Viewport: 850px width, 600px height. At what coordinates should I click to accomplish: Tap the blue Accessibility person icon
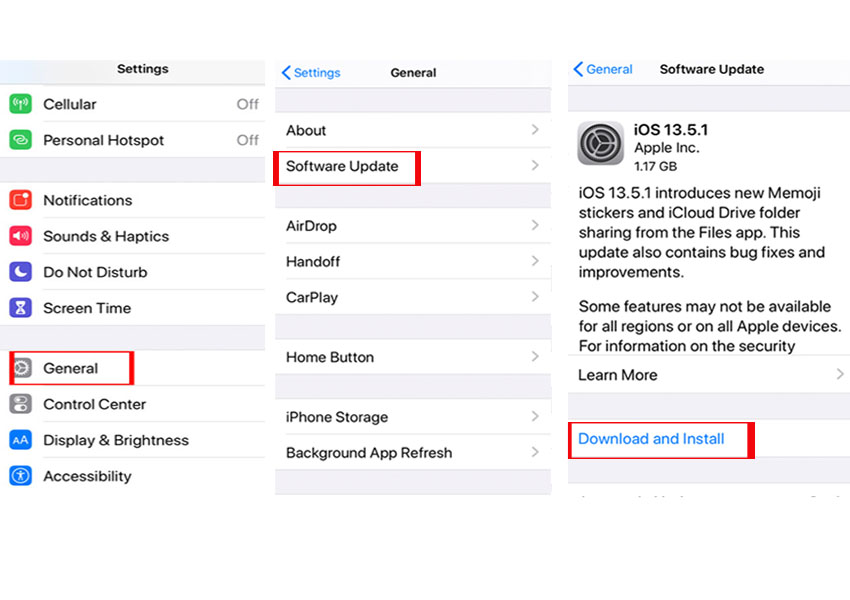tap(22, 476)
